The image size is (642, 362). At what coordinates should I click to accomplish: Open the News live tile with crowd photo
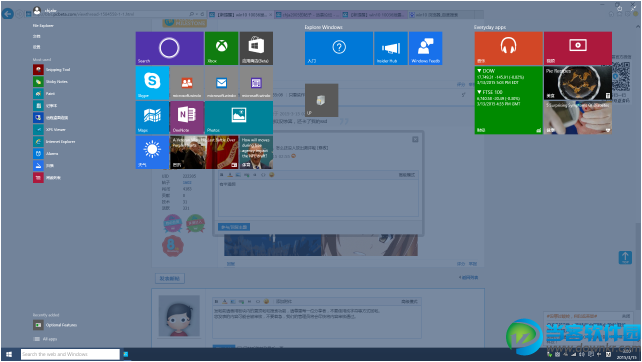click(204, 152)
